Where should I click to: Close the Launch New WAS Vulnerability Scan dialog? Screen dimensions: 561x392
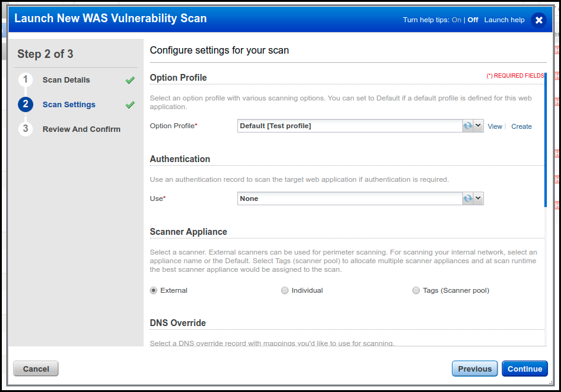click(x=539, y=19)
